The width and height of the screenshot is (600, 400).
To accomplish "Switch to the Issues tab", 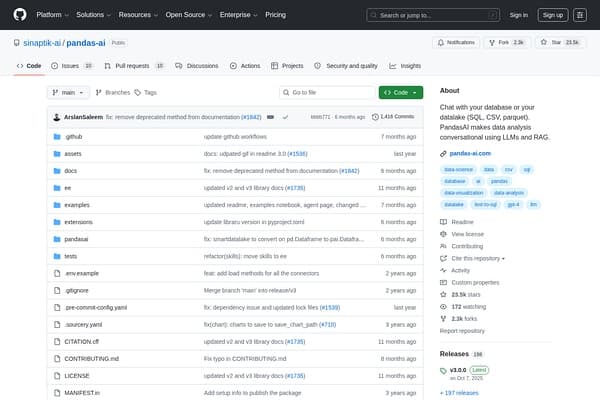I will pyautogui.click(x=72, y=66).
